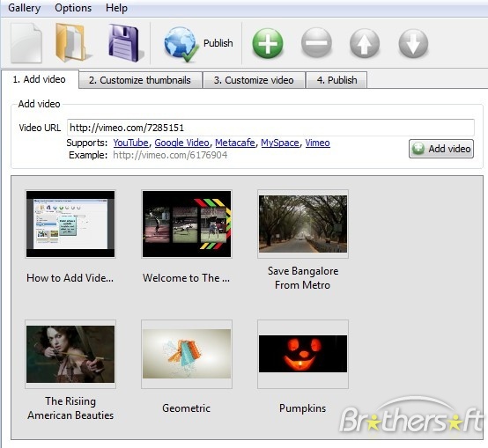
Task: Save gallery with the floppy disk icon
Action: tap(126, 43)
